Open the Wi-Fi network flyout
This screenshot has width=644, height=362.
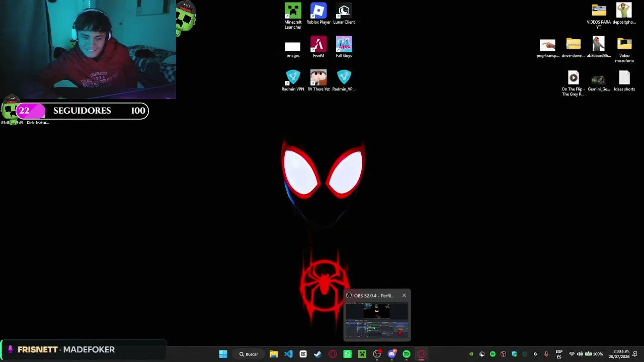pos(572,354)
